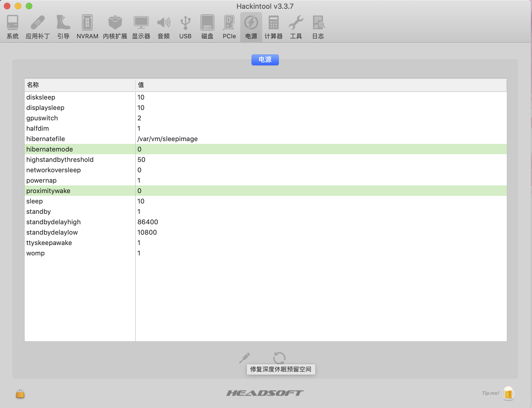
Task: Select the standby row
Action: pyautogui.click(x=265, y=211)
